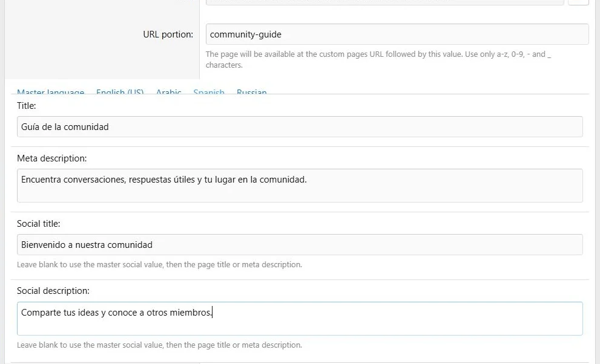Image resolution: width=600 pixels, height=364 pixels.
Task: Click inside the Social description textarea
Action: click(300, 319)
